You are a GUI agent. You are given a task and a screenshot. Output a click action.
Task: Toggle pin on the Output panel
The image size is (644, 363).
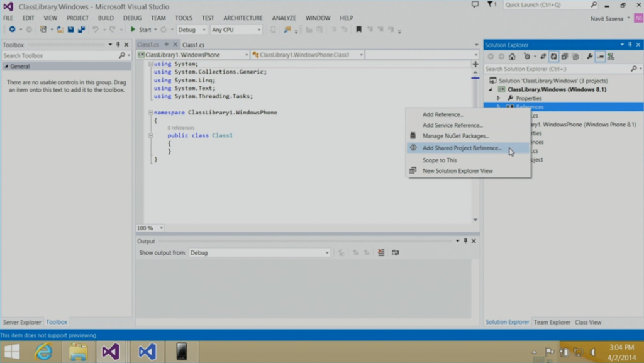point(465,240)
